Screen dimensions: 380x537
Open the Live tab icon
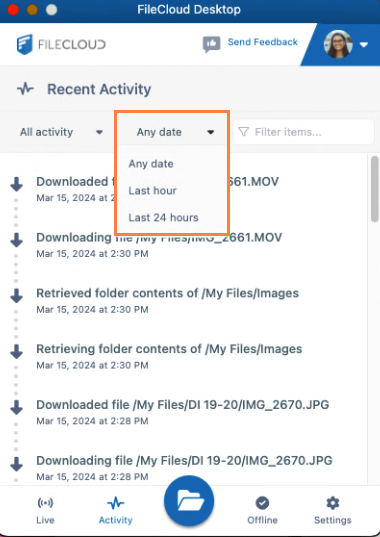tap(45, 503)
